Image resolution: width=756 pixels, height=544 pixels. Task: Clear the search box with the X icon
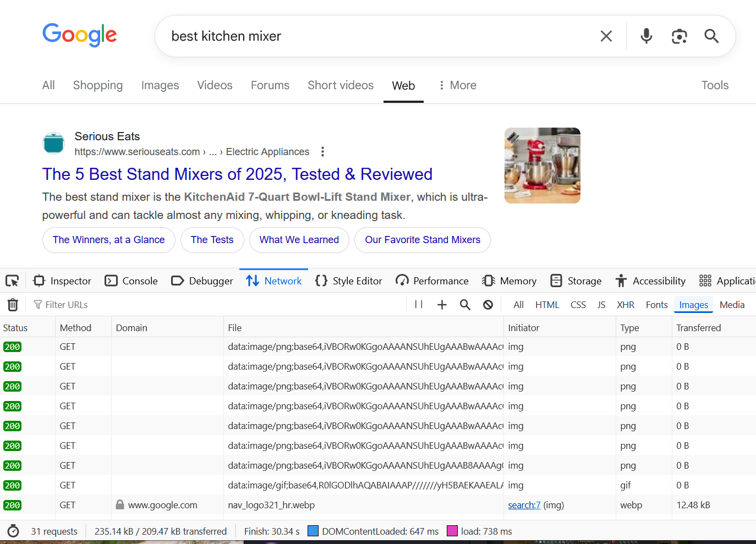click(x=606, y=36)
